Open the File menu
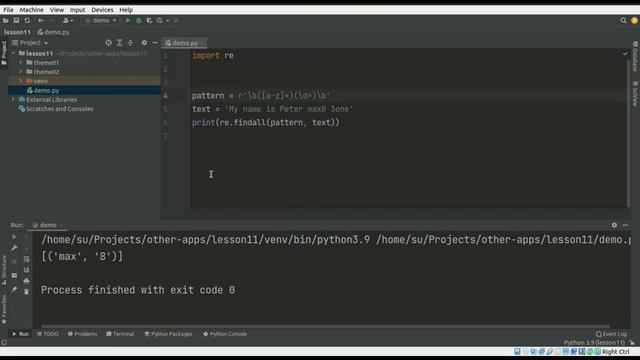Screen dimensions: 640x360 coord(8,10)
